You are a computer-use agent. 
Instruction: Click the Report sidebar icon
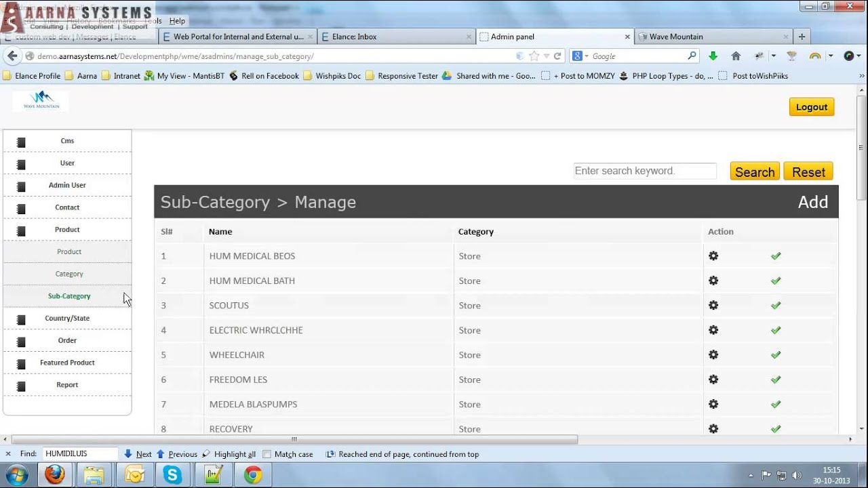click(21, 386)
